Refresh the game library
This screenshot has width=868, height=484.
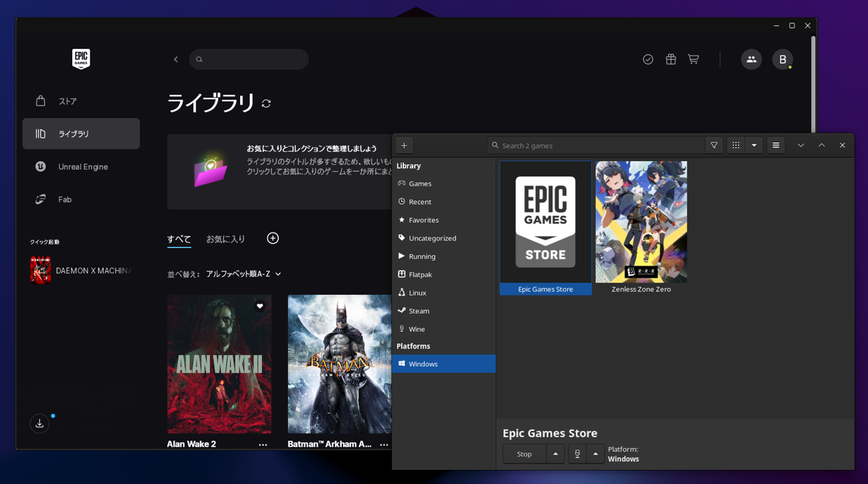(x=266, y=104)
